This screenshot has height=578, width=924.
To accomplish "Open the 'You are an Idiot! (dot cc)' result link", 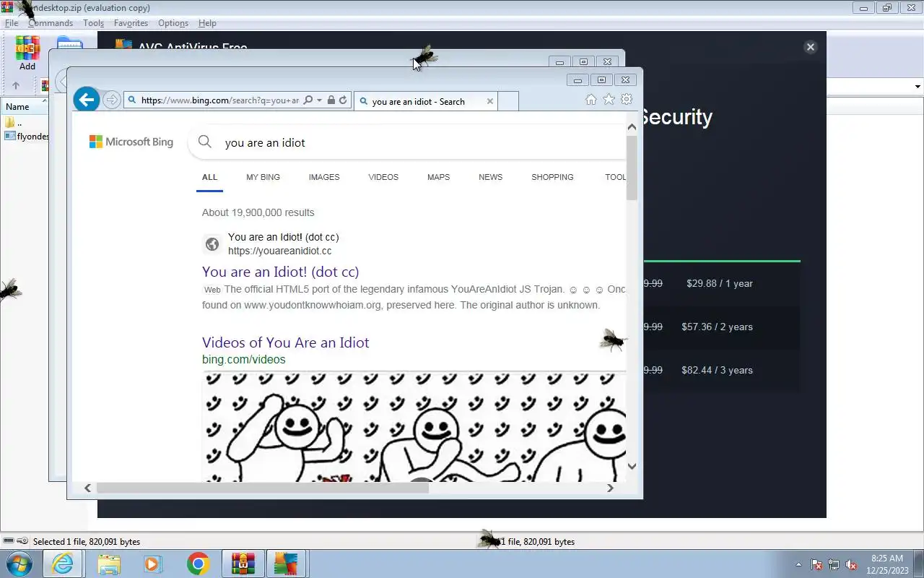I will [280, 272].
